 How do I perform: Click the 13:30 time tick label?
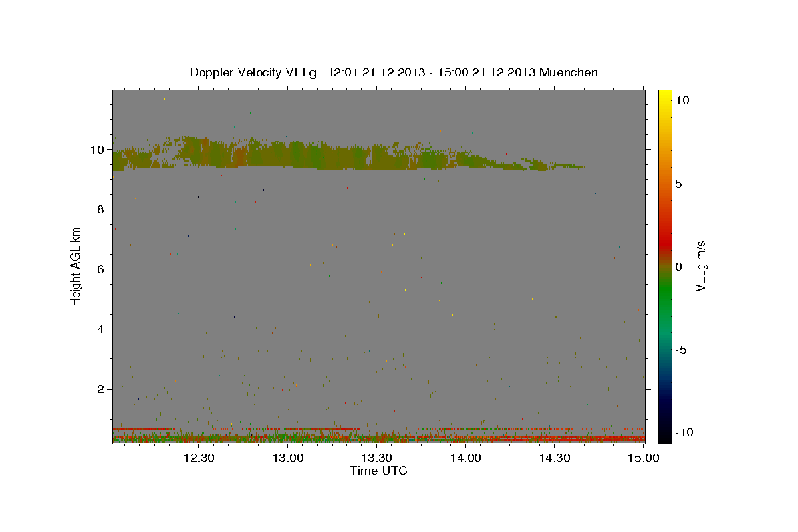pyautogui.click(x=377, y=458)
